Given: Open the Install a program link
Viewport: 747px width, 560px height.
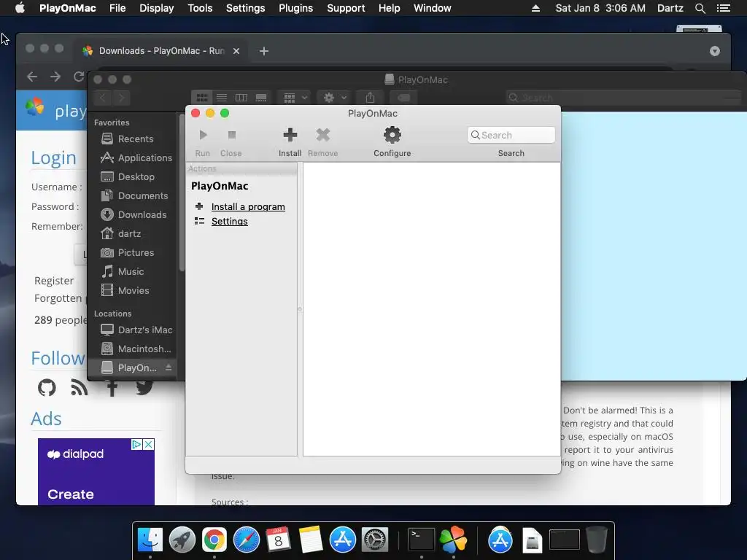Looking at the screenshot, I should (x=248, y=206).
